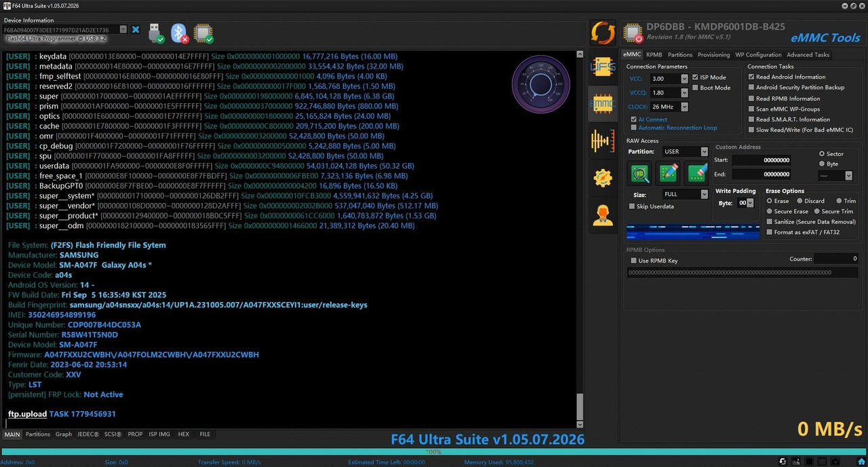Image resolution: width=868 pixels, height=467 pixels.
Task: Click the round speed gauge dial
Action: (x=540, y=84)
